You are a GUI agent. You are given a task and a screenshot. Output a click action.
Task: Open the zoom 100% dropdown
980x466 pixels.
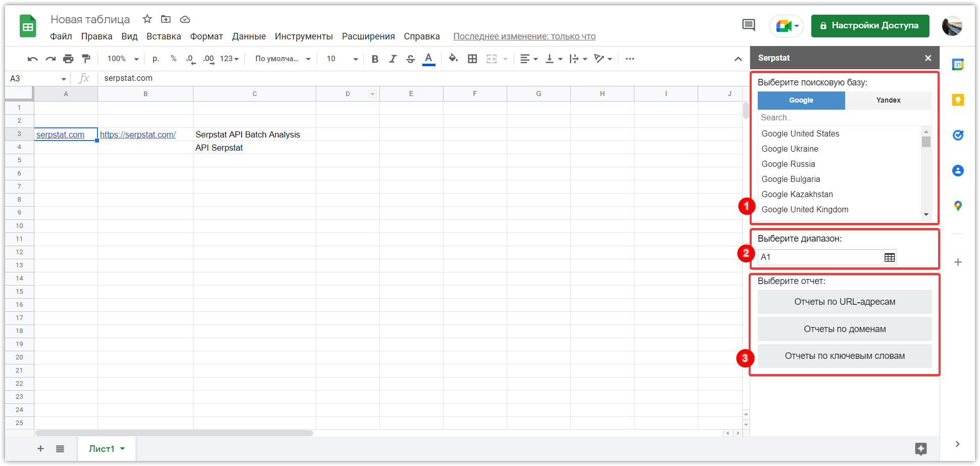point(123,59)
